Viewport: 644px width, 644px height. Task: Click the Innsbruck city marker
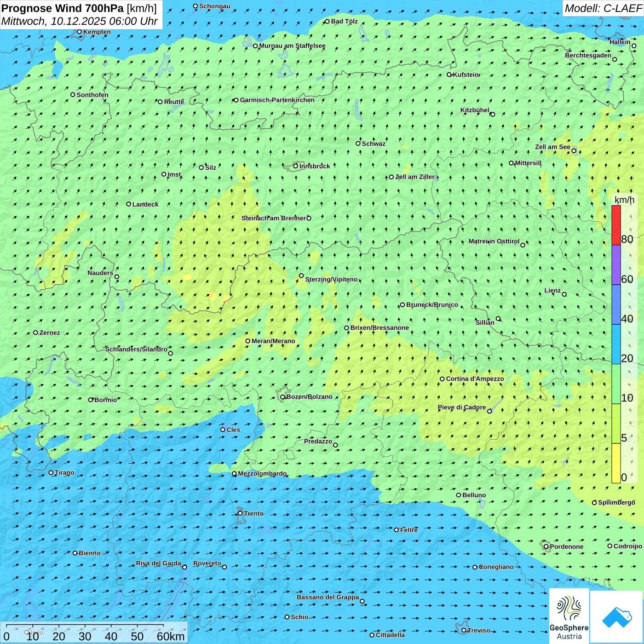pyautogui.click(x=296, y=166)
